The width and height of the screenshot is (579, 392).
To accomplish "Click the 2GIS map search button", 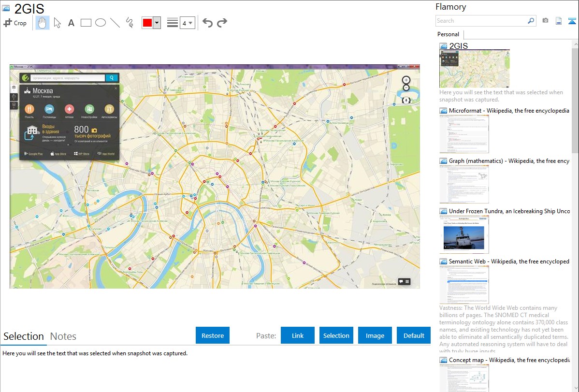I will click(x=112, y=78).
